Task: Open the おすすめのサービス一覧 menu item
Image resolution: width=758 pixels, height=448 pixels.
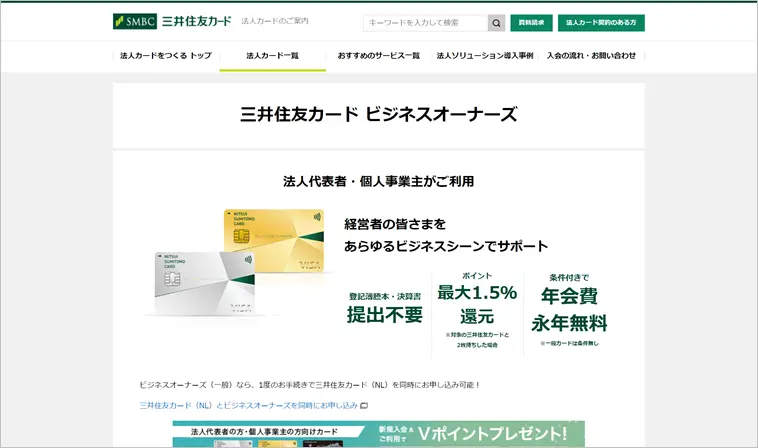Action: 379,56
